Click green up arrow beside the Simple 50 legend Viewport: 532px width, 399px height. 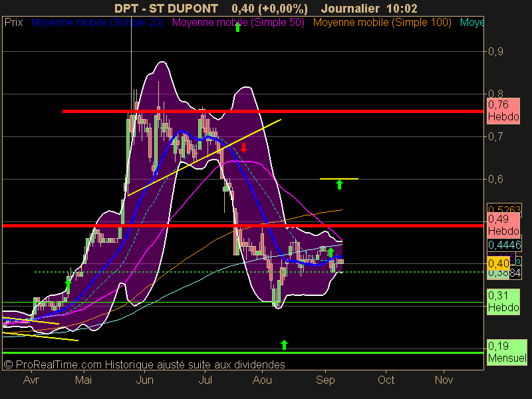(237, 27)
